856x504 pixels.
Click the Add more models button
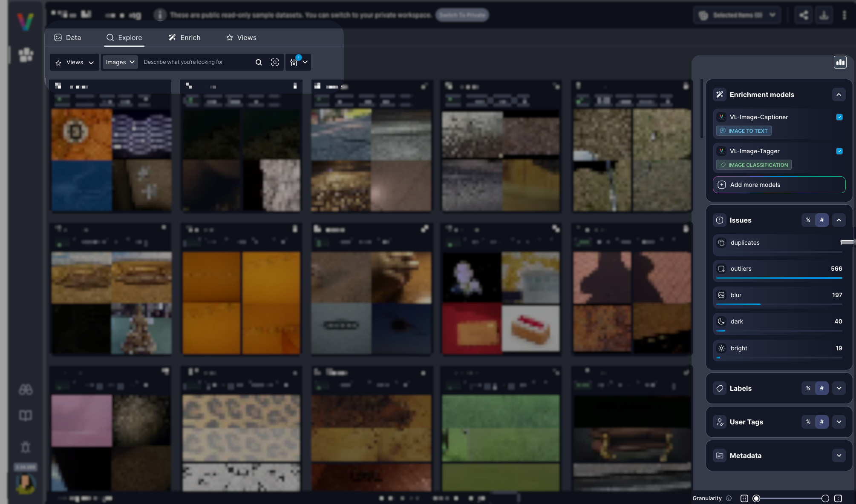[x=779, y=185]
